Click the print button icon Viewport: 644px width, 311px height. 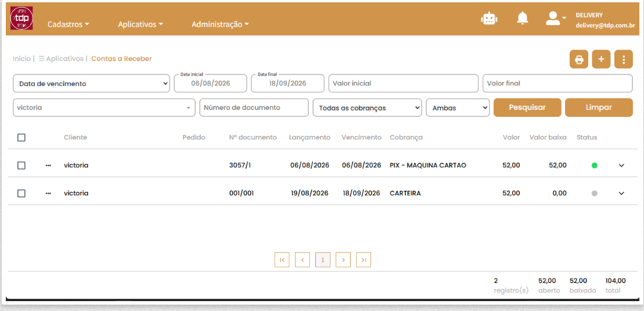tap(579, 59)
